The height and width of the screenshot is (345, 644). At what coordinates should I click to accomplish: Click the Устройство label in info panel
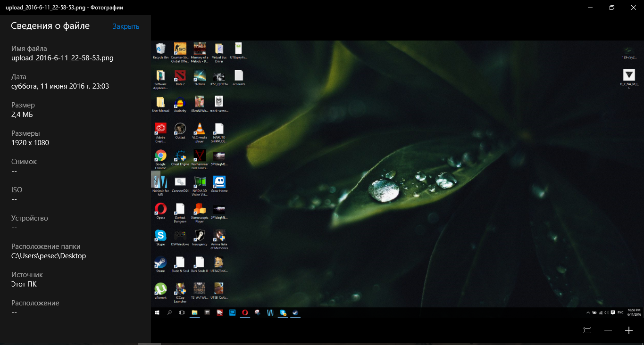click(30, 218)
